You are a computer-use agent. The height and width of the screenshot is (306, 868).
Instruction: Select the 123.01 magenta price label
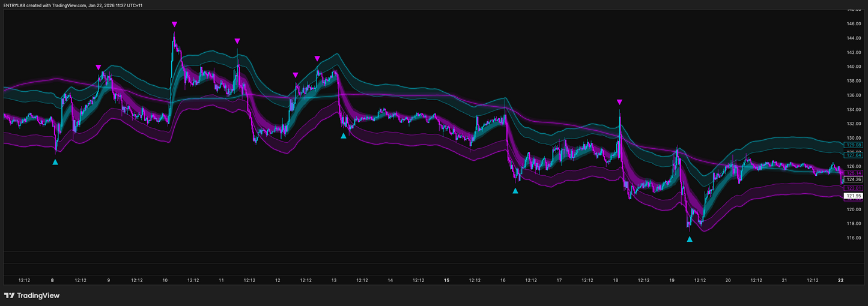(x=853, y=188)
